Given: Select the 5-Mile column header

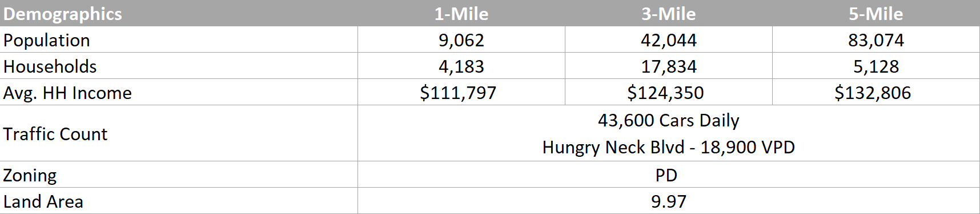Looking at the screenshot, I should click(x=876, y=13).
